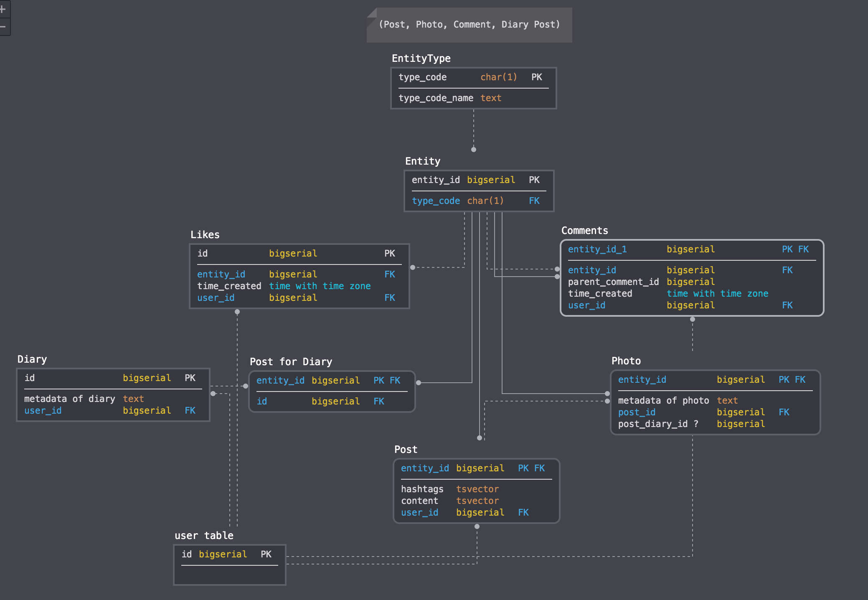Click the zoom in plus button
The image size is (868, 600).
(3, 9)
